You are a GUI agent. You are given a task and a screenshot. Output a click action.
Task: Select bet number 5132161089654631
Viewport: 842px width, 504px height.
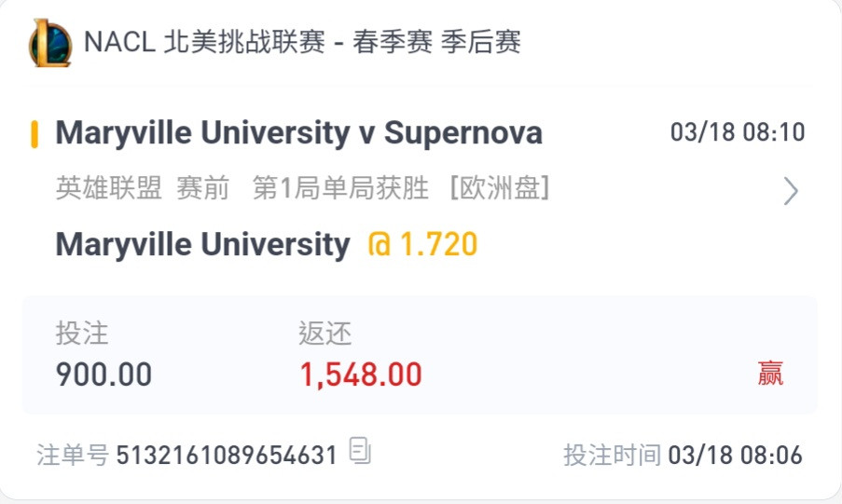(227, 456)
